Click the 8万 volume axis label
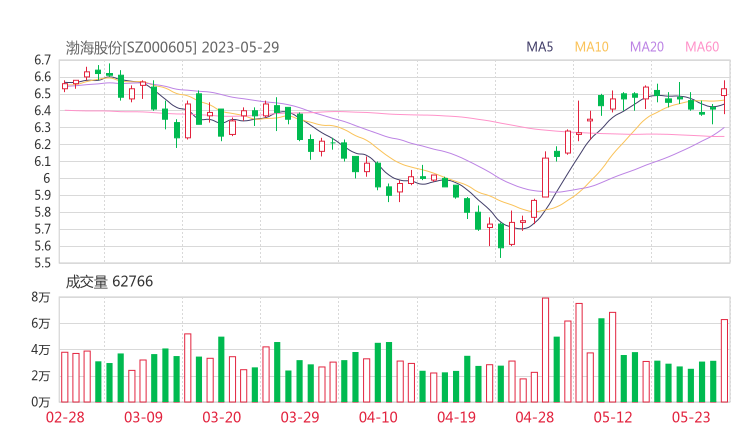Screen dimensions: 740x440 pyautogui.click(x=41, y=297)
